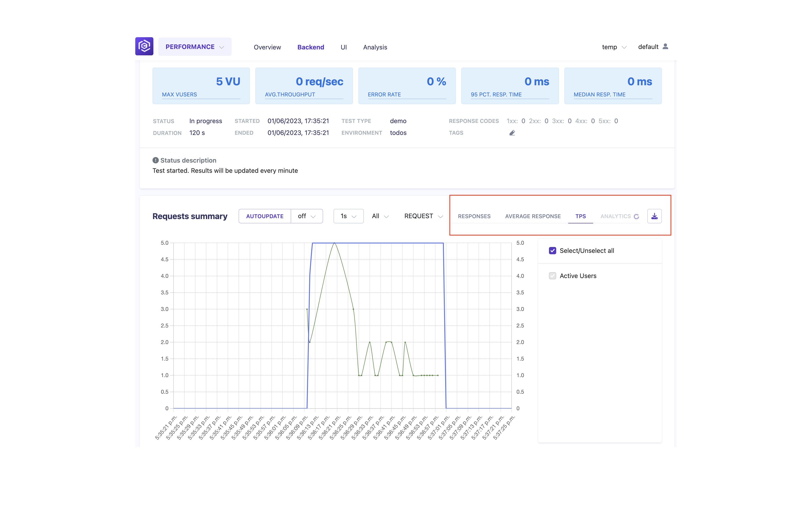Toggle the Select/Unselect all checkbox
Screen dimensions: 812x508
click(552, 251)
